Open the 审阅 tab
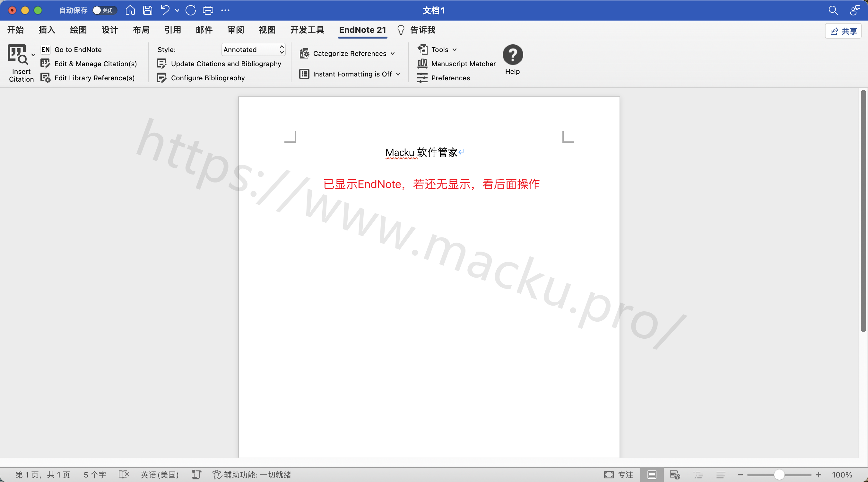 point(236,30)
